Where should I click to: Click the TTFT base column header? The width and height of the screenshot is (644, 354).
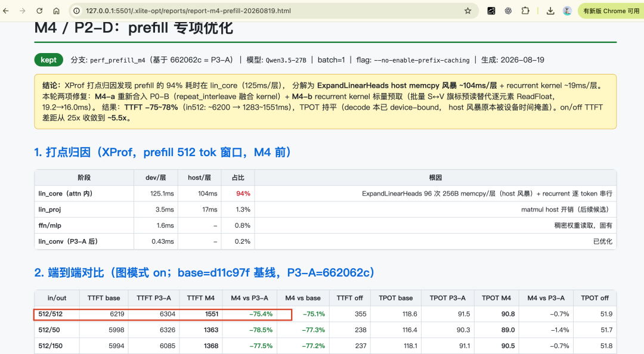tap(104, 298)
